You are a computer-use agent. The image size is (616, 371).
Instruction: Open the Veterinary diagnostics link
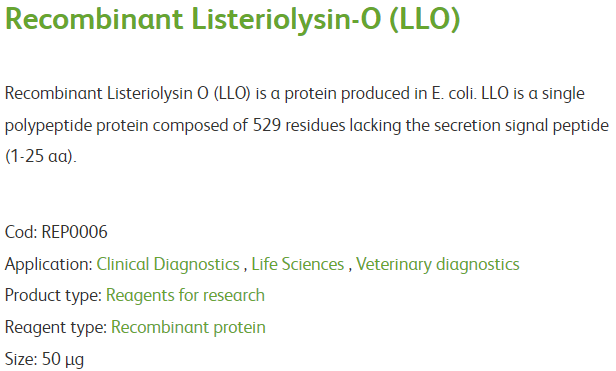click(x=438, y=264)
